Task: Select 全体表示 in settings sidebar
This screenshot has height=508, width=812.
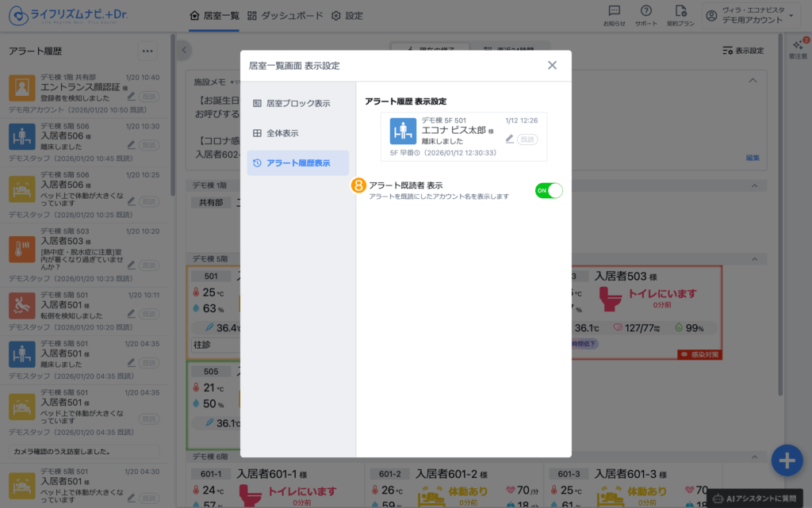Action: coord(298,133)
